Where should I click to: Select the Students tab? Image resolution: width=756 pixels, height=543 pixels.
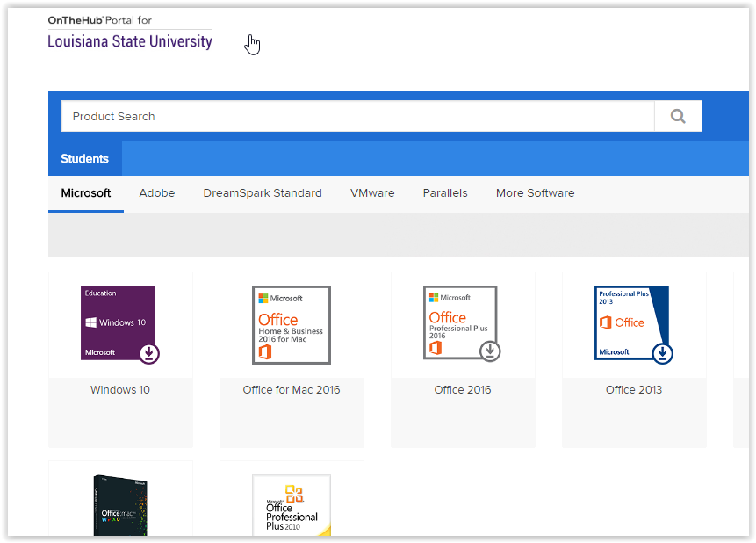point(85,159)
